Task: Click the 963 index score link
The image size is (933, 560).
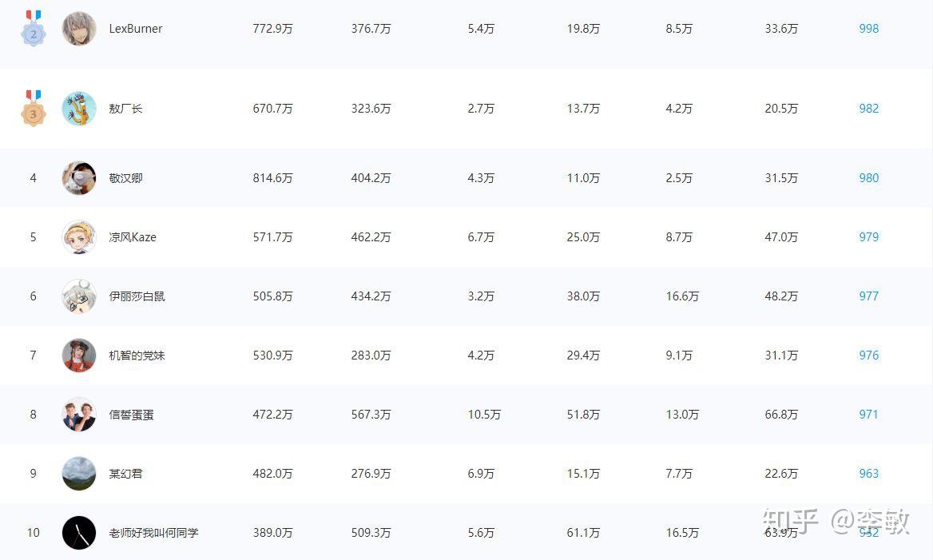Action: click(x=868, y=474)
